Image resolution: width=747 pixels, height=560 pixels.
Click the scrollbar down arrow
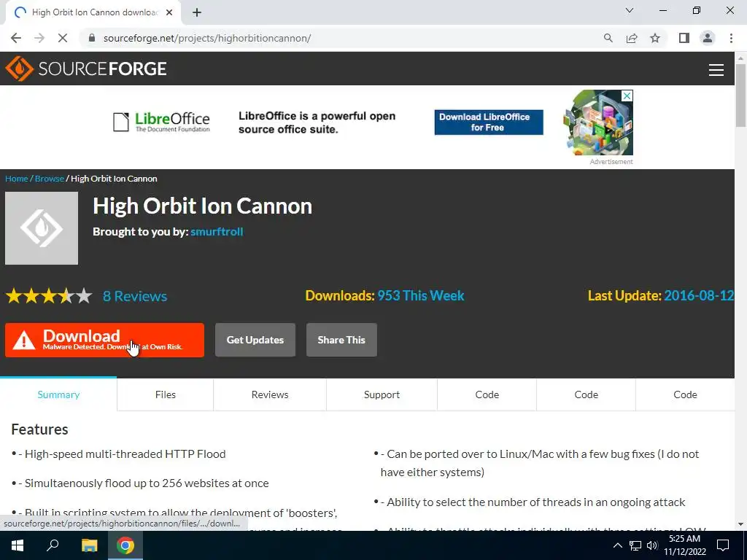[740, 524]
